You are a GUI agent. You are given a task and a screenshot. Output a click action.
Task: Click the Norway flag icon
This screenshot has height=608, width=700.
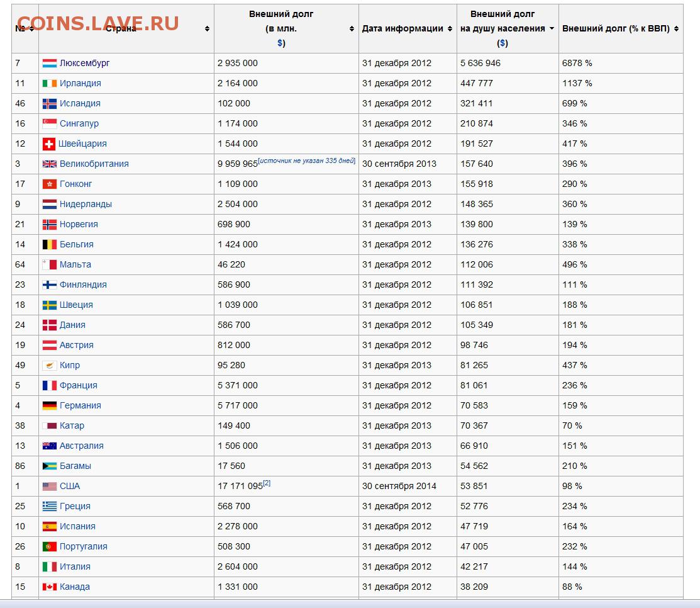pos(50,224)
